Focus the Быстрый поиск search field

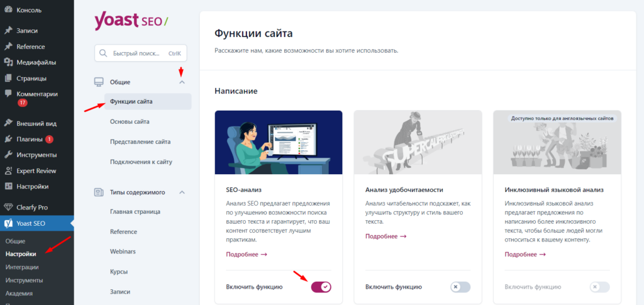point(140,53)
